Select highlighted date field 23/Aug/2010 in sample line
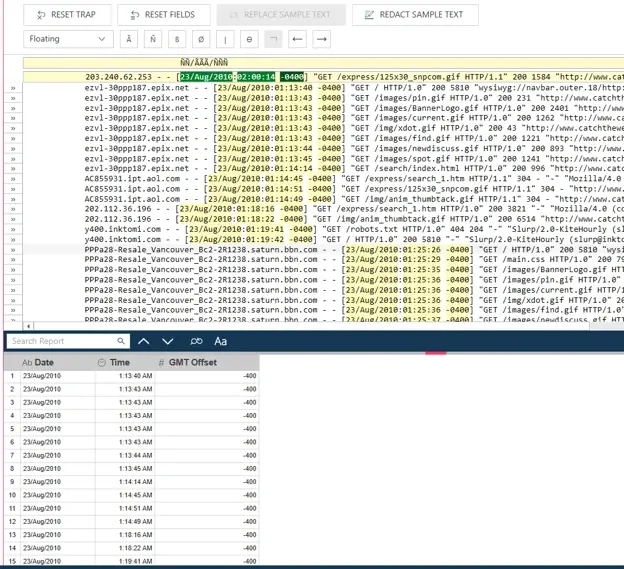The height and width of the screenshot is (569, 624). click(x=206, y=77)
